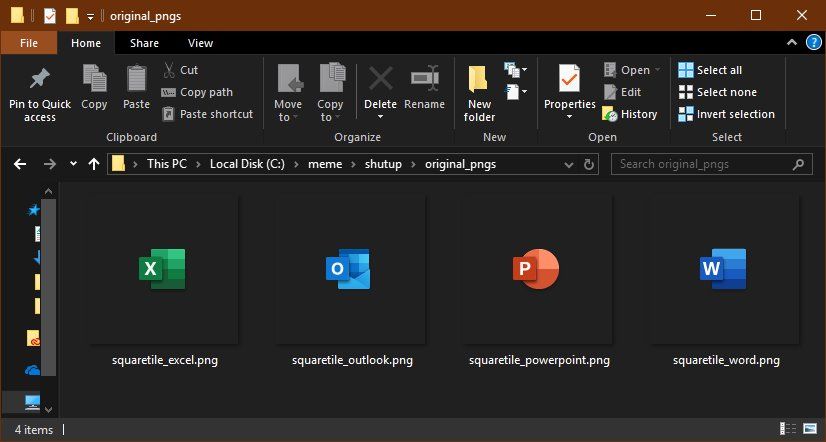The width and height of the screenshot is (826, 442).
Task: Click quick access Properties icon in title bar
Action: point(50,16)
